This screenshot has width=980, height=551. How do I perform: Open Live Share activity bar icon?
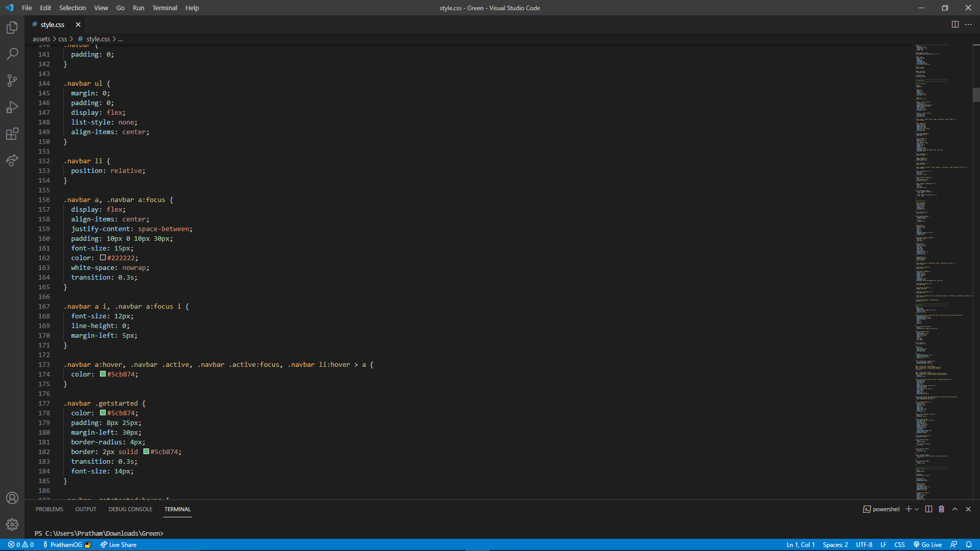tap(12, 160)
